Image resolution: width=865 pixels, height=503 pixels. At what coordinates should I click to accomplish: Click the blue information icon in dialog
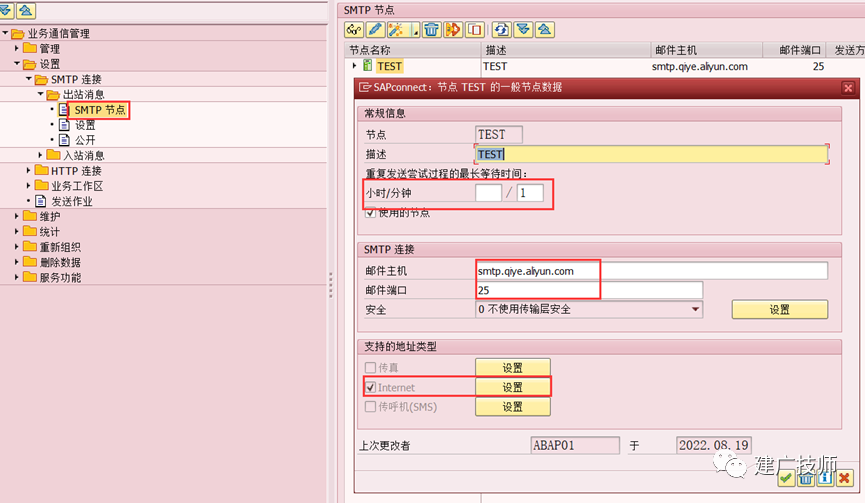tap(825, 478)
